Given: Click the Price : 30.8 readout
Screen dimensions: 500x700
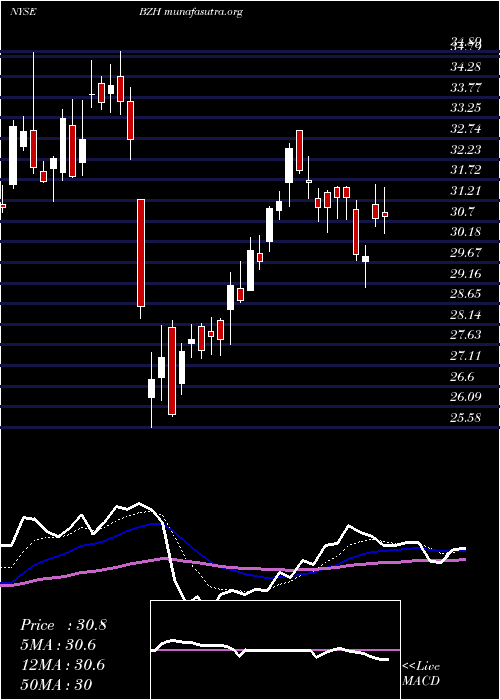Looking at the screenshot, I should click(x=63, y=625).
